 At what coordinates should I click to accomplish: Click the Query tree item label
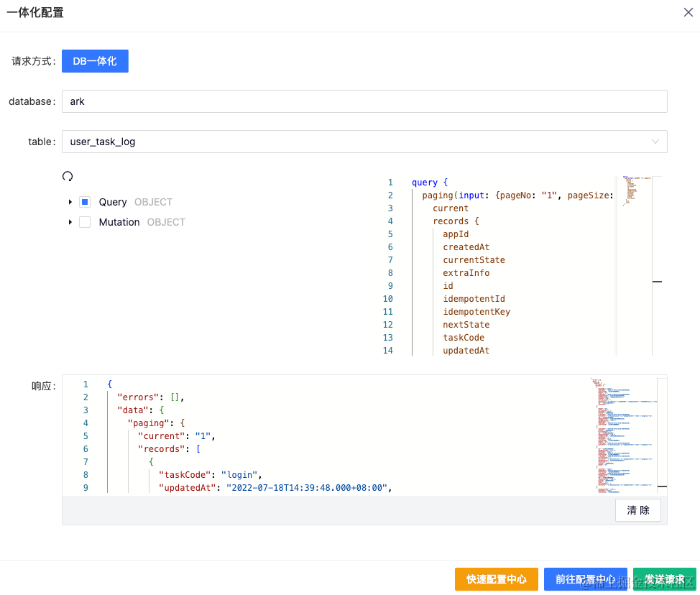pyautogui.click(x=113, y=202)
